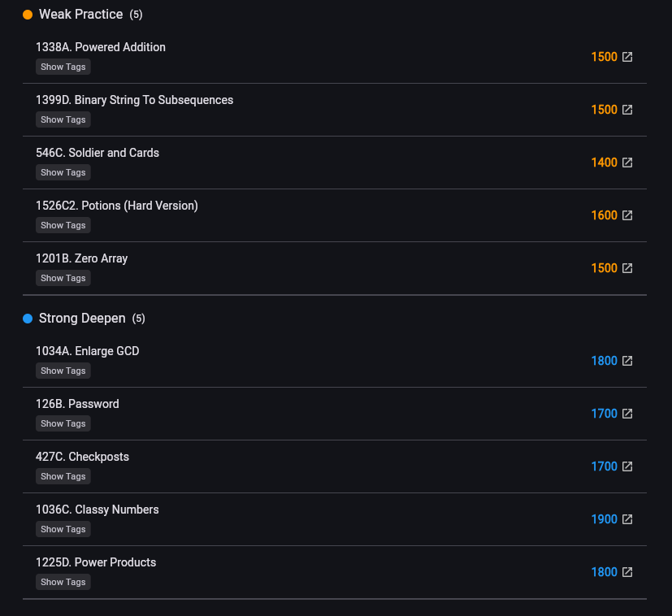
Task: Open external link icon for Enlarge GCD
Action: (627, 361)
